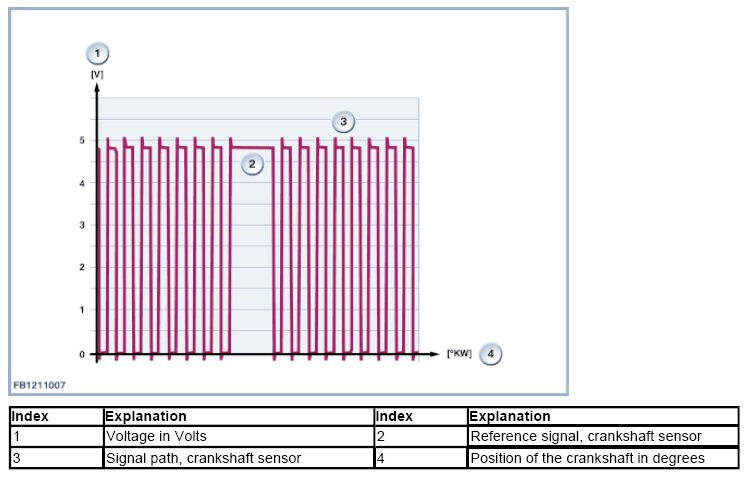Click the 2 volt tick label
The image size is (744, 478).
[83, 268]
